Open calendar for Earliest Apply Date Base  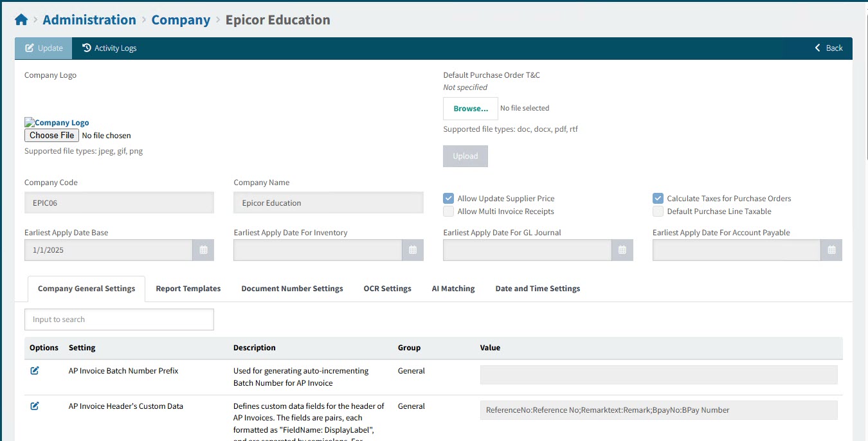point(203,250)
